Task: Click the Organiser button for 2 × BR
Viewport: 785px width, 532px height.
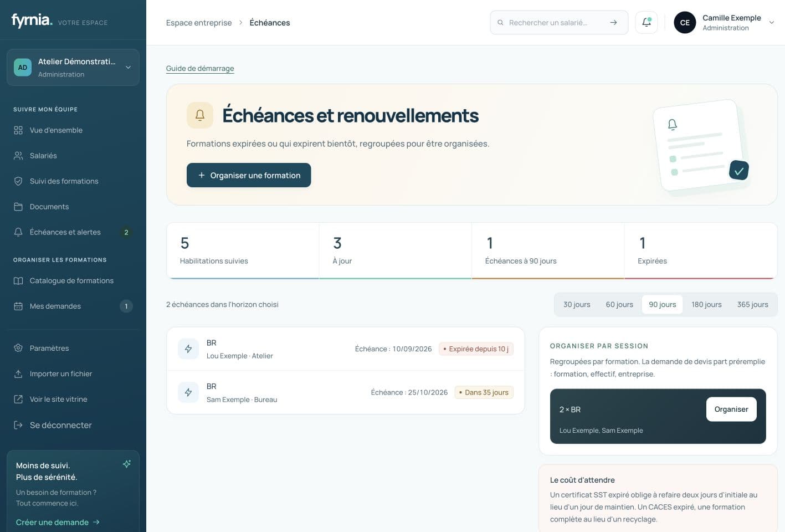Action: [731, 410]
